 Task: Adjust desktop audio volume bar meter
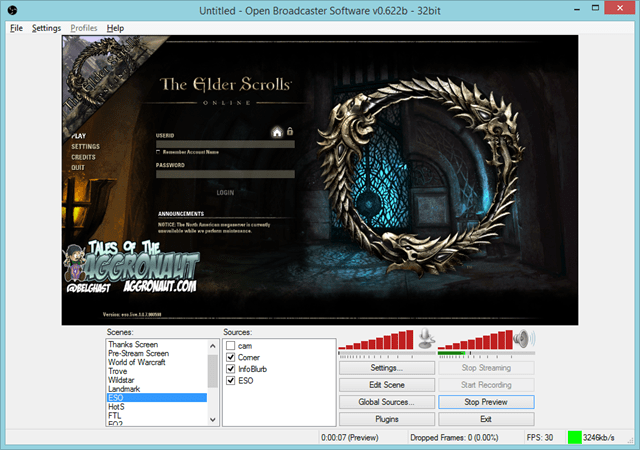click(x=475, y=340)
